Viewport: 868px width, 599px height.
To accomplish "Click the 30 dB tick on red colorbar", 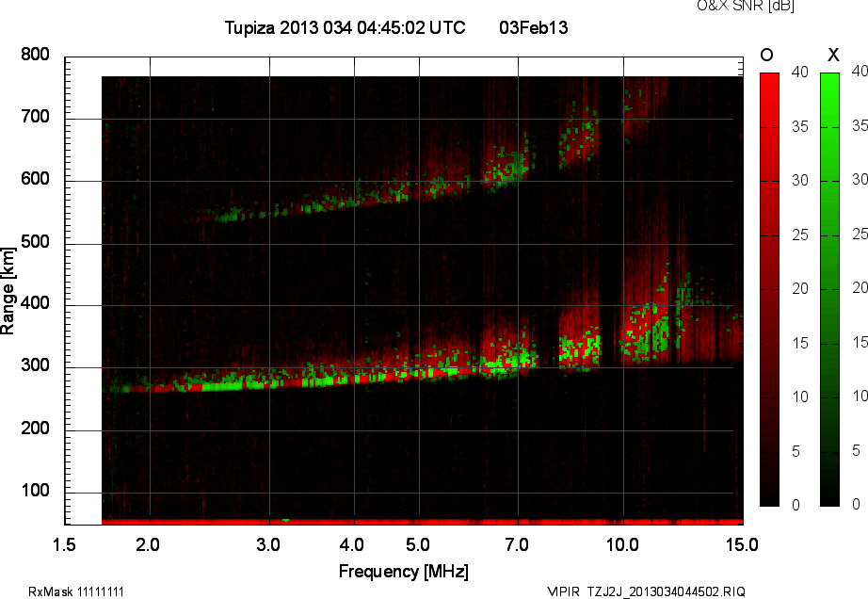I will (x=800, y=181).
